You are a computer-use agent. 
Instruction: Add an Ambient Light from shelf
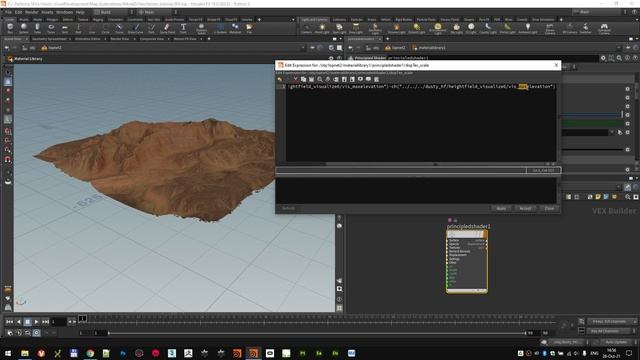(x=528, y=28)
